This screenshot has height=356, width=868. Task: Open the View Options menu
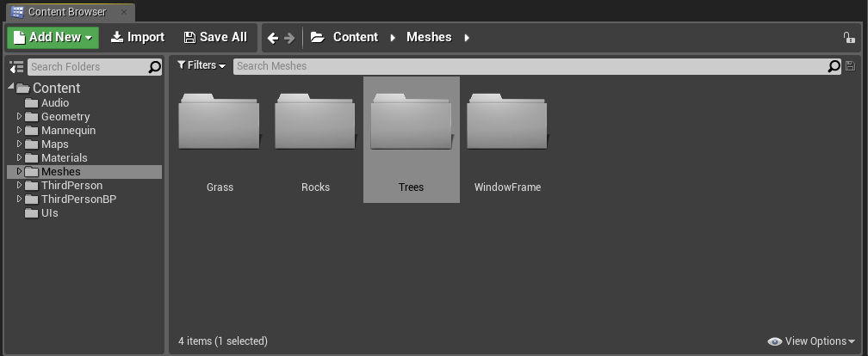811,341
